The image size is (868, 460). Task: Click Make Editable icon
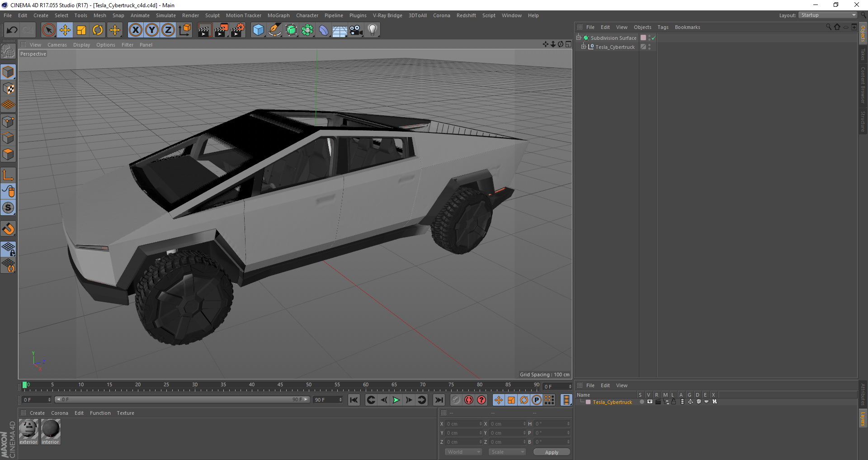pos(8,52)
